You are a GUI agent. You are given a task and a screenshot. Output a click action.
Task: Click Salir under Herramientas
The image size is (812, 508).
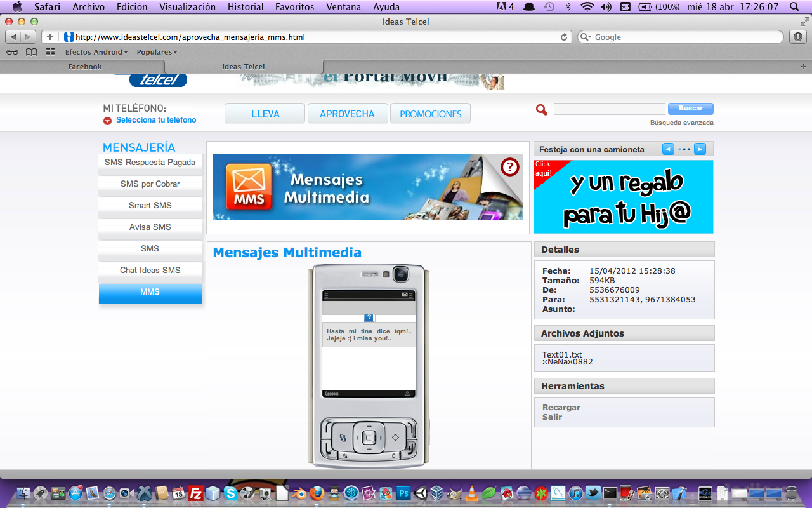click(552, 417)
